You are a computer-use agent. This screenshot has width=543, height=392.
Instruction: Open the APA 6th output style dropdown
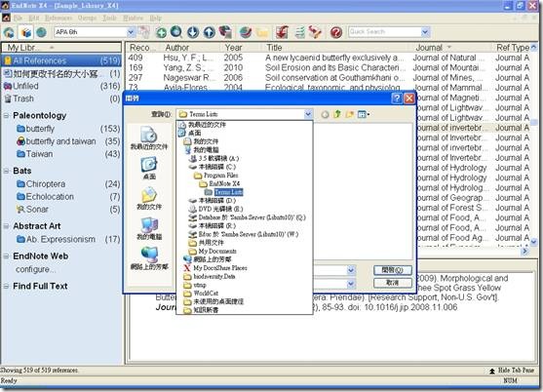[x=131, y=32]
